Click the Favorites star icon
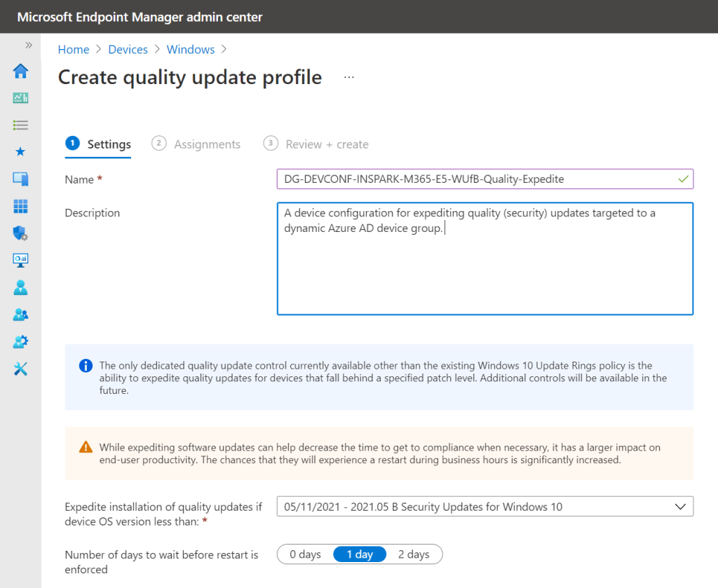Image resolution: width=718 pixels, height=588 pixels. [x=20, y=152]
